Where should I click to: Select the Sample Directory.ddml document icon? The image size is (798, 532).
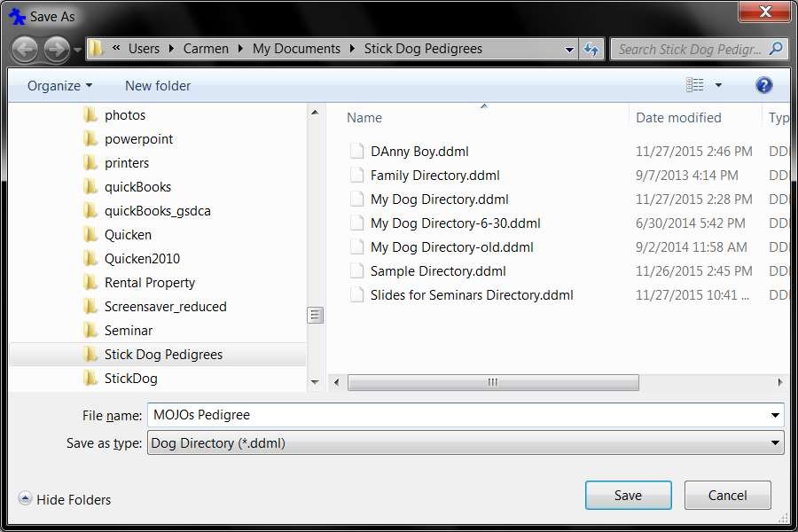[x=357, y=270]
